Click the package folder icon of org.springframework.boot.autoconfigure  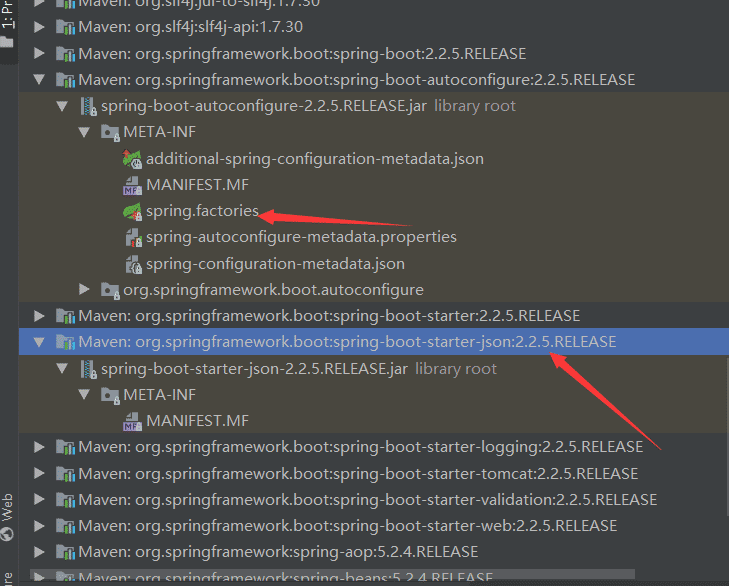coord(110,290)
